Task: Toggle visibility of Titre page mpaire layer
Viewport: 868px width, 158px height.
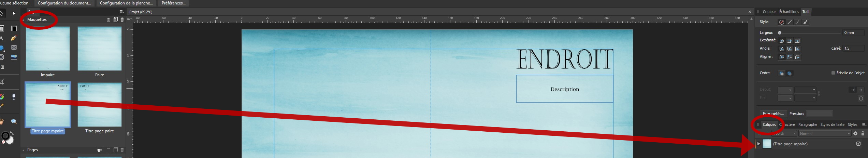Action: tap(858, 144)
